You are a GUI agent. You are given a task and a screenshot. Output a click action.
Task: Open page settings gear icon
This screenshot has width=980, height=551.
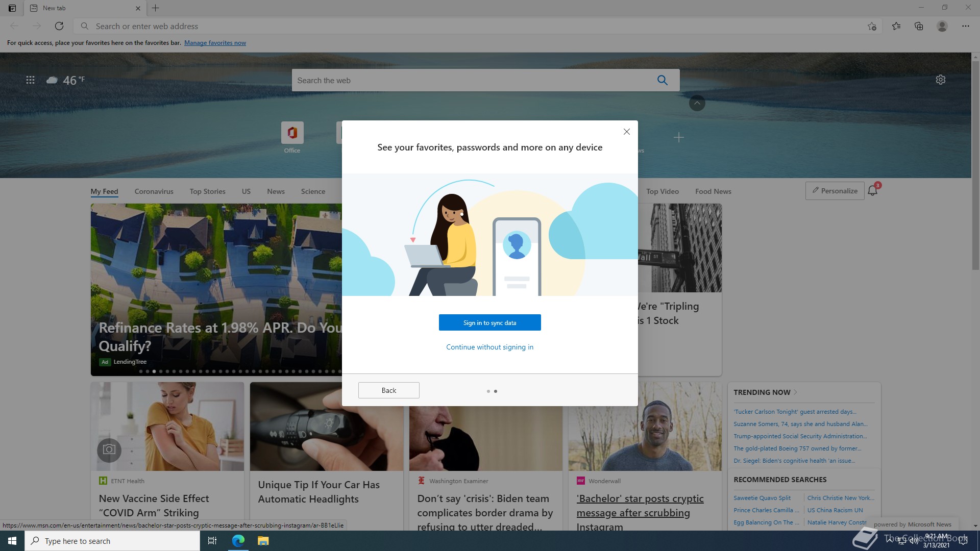click(941, 80)
